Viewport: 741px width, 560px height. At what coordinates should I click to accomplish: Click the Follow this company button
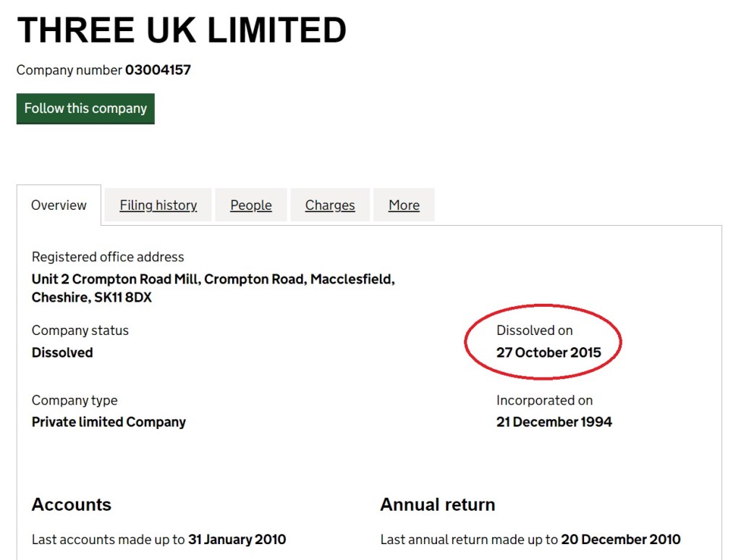tap(85, 109)
